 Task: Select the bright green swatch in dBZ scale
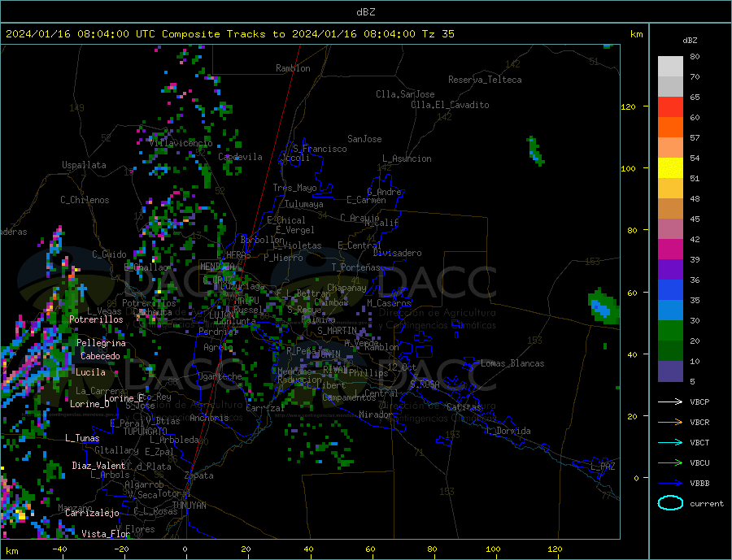pos(670,331)
